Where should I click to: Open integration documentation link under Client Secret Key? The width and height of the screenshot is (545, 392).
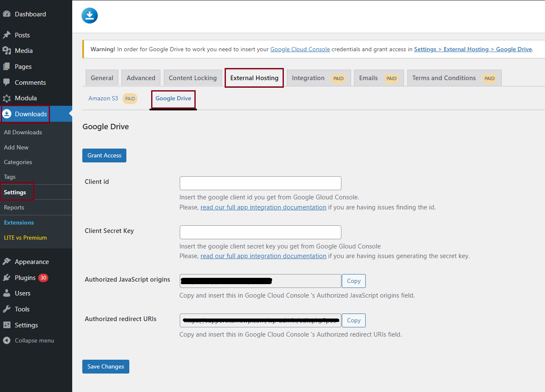pos(263,256)
